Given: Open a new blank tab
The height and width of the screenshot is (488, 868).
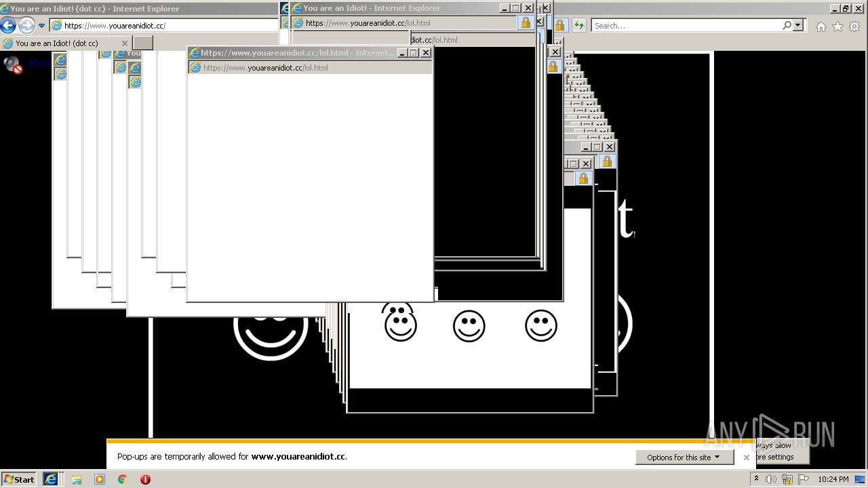Looking at the screenshot, I should click(x=142, y=43).
